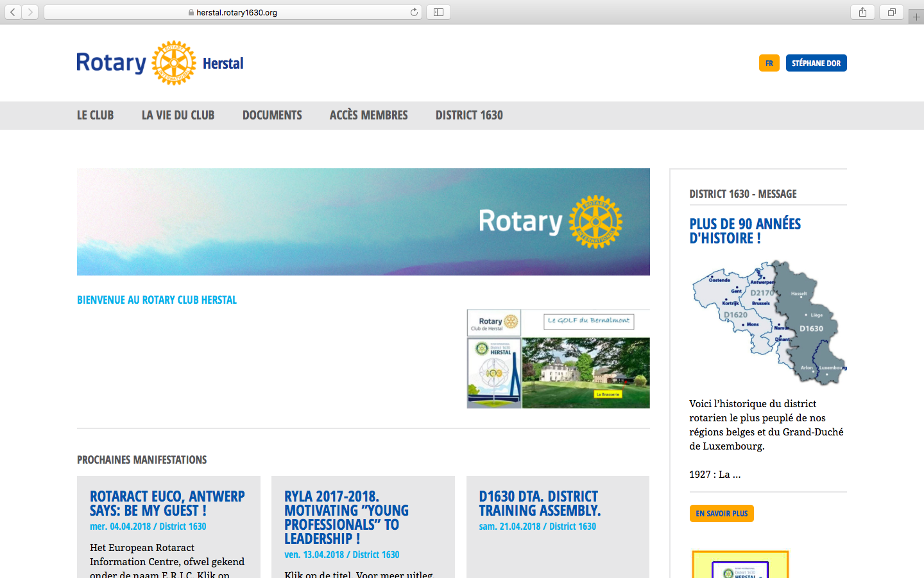Screen dimensions: 924x578
Task: Click the En Savoir Plus button
Action: (x=722, y=514)
